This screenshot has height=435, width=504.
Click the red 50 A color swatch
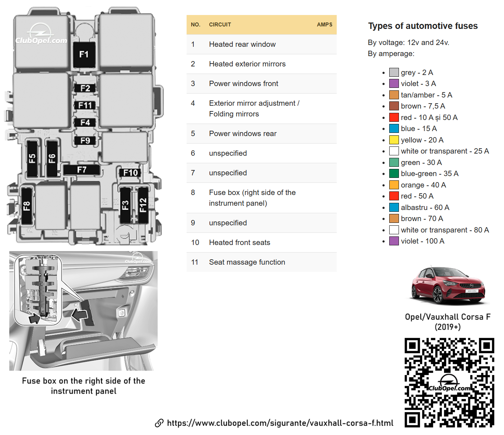(394, 196)
